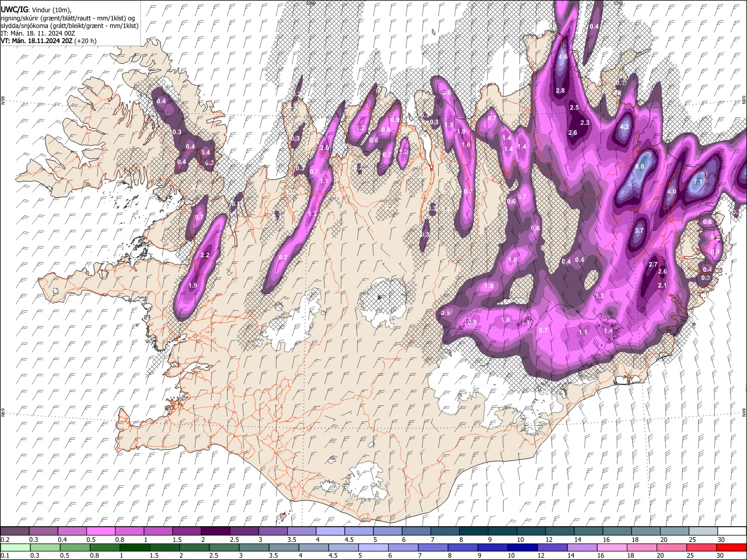The image size is (747, 560).
Task: Click the 1.5 precipitation label
Action: coord(449,125)
